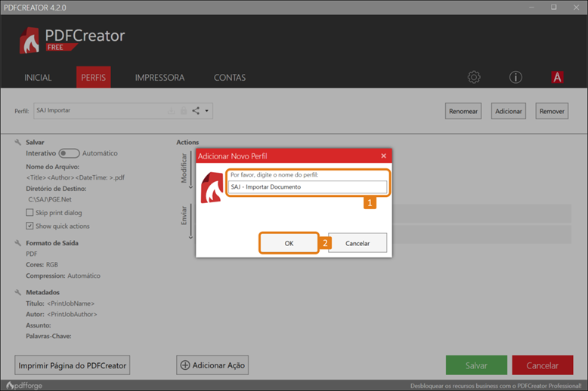Click Cancelar in the dialog
588x391 pixels.
coord(357,243)
